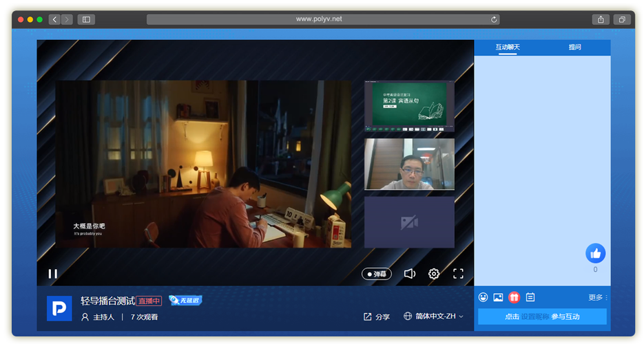
Task: Click the main movie video area
Action: click(x=203, y=164)
